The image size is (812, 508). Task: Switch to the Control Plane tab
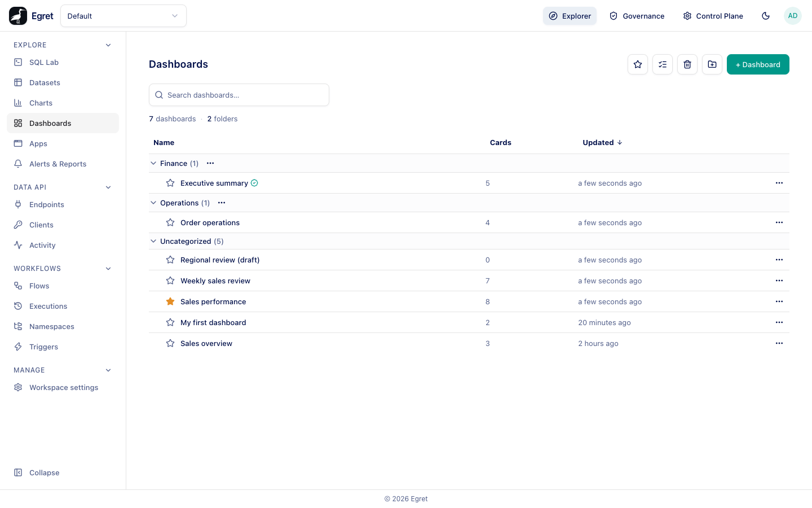pos(713,16)
